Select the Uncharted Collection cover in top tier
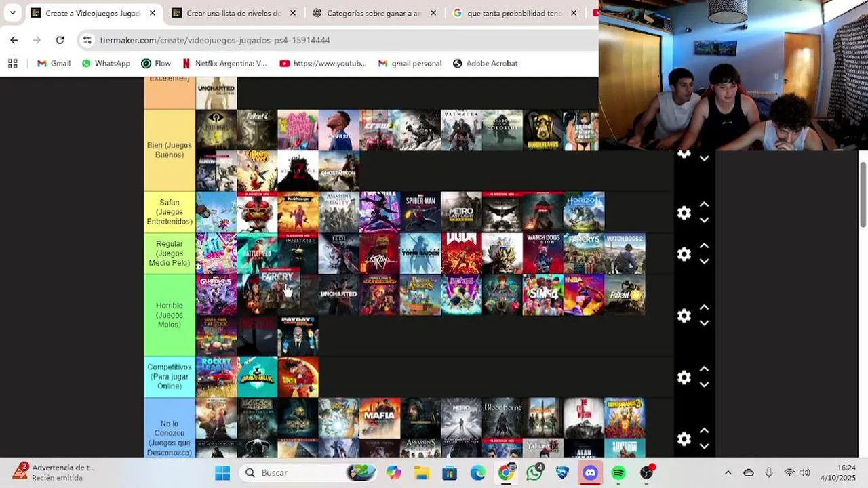Image resolution: width=868 pixels, height=488 pixels. pyautogui.click(x=216, y=92)
